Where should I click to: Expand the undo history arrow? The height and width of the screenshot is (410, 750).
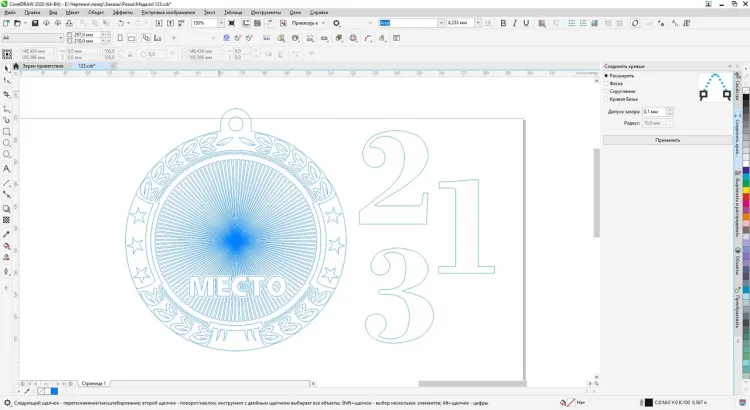point(128,23)
